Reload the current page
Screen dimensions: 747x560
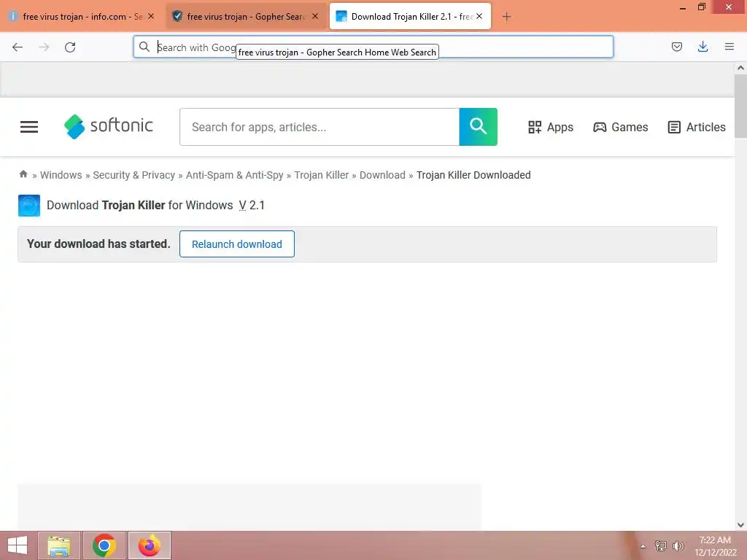pyautogui.click(x=70, y=47)
